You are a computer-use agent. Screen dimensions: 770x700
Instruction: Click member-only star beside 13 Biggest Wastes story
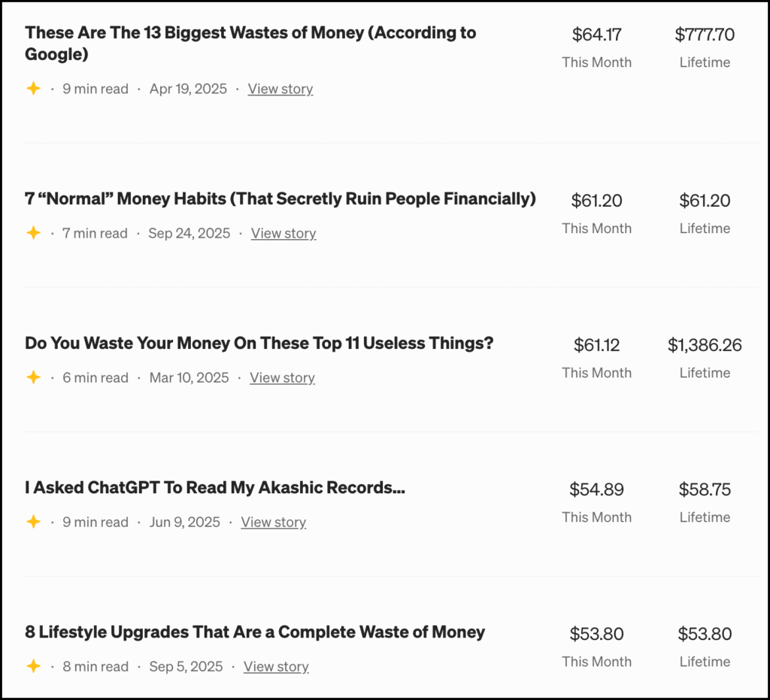click(33, 89)
